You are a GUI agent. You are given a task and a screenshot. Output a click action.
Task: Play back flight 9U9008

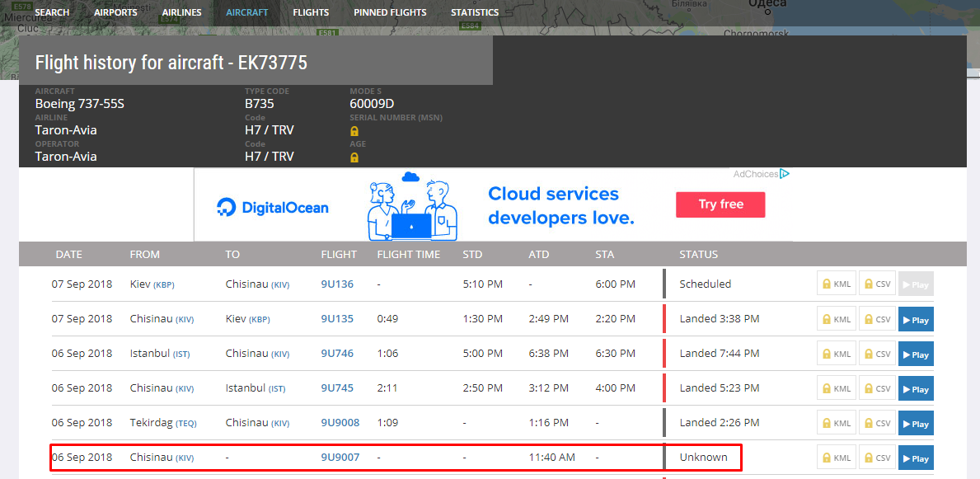[x=916, y=423]
